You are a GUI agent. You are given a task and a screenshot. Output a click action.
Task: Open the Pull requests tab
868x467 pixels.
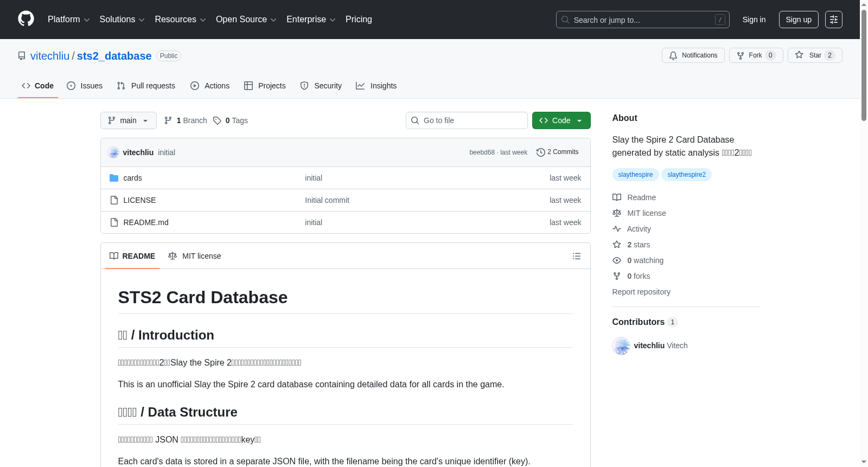146,86
